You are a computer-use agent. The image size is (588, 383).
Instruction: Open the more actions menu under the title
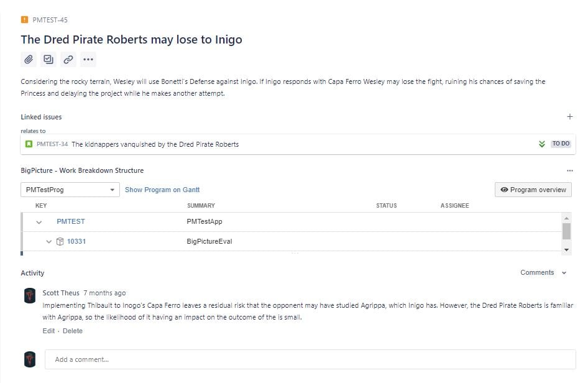(x=88, y=59)
